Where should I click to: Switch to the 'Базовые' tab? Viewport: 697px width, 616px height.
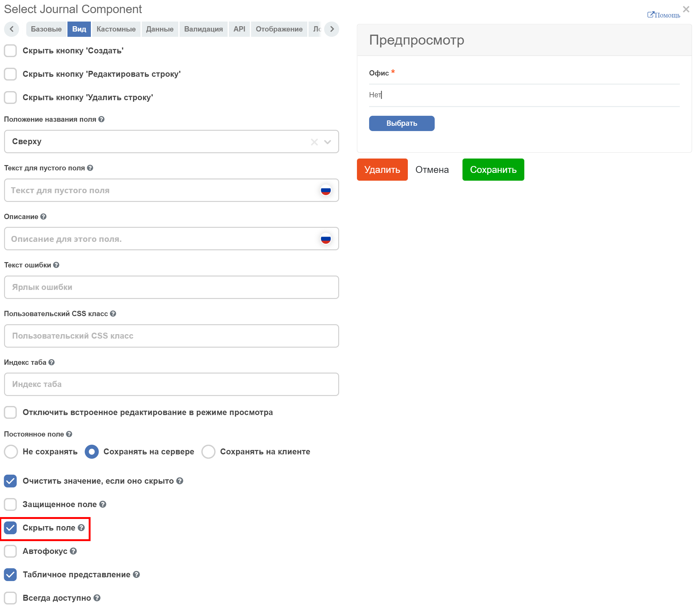47,29
